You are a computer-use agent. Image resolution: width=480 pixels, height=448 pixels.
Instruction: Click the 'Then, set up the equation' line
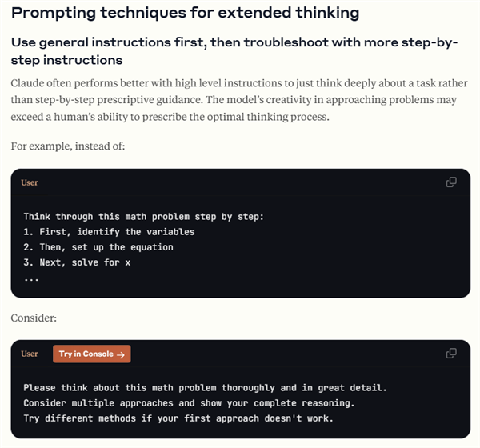click(98, 247)
